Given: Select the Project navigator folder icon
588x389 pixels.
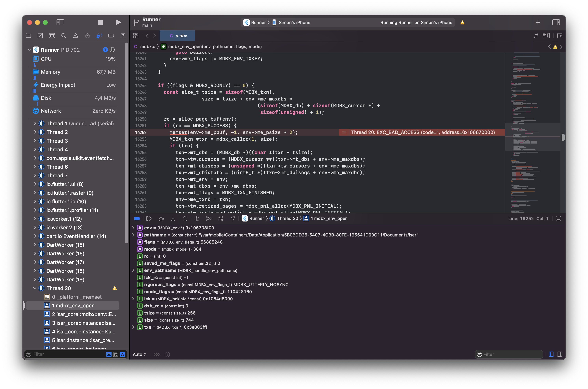Looking at the screenshot, I should click(28, 35).
